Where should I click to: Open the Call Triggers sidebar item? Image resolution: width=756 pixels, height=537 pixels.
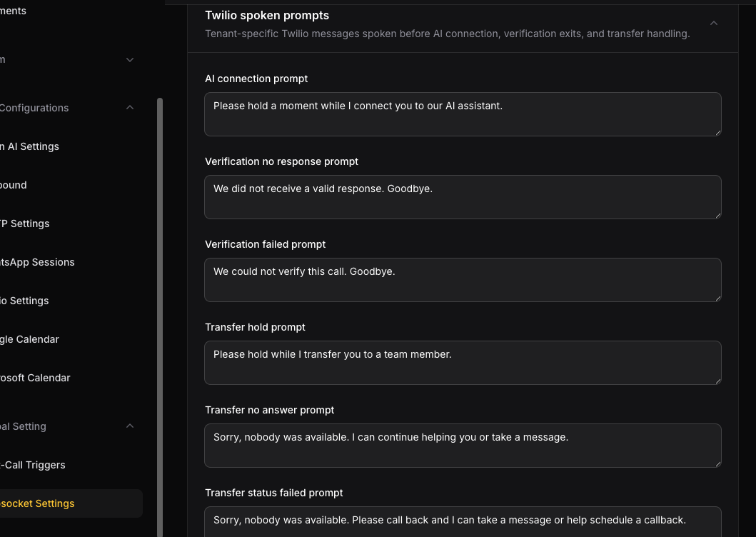pos(32,465)
